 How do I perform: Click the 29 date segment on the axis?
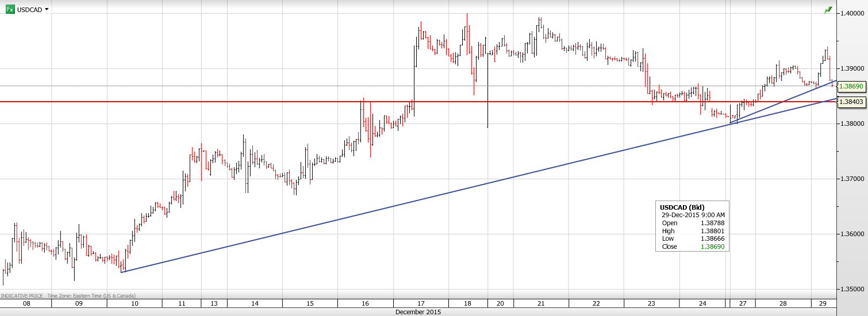tap(822, 303)
